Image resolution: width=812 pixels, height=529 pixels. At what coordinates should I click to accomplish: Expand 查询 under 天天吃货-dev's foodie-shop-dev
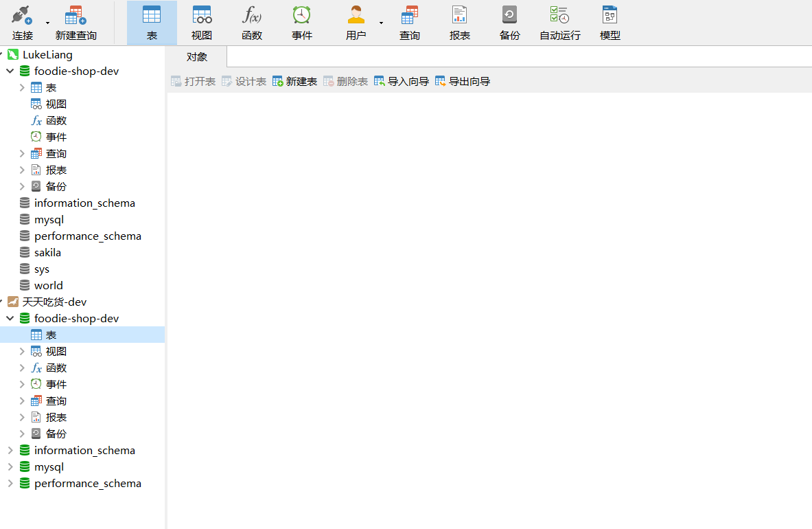[x=22, y=401]
